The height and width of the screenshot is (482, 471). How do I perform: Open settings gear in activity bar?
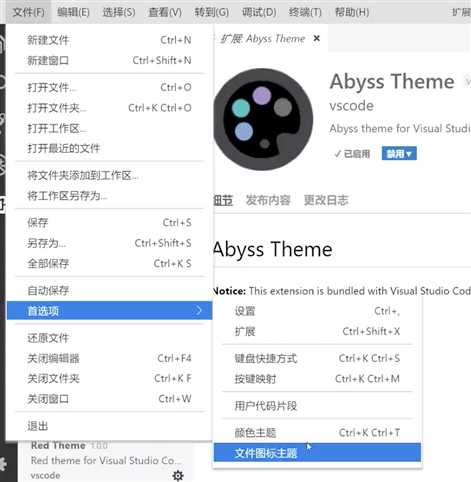pos(3,464)
